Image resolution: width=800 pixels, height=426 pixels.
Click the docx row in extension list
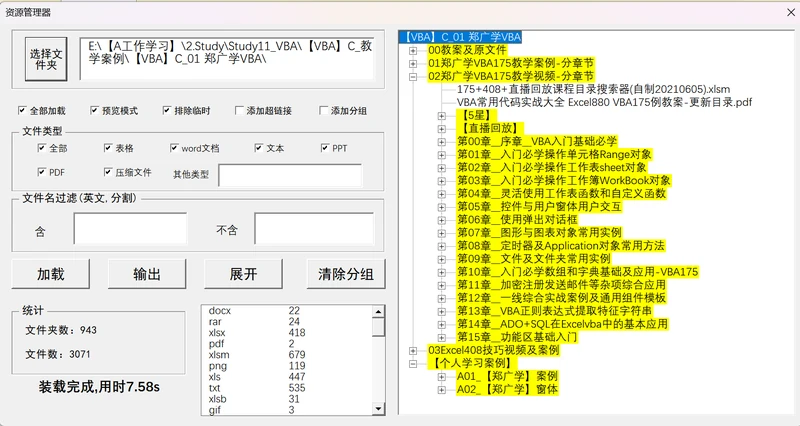pos(288,311)
